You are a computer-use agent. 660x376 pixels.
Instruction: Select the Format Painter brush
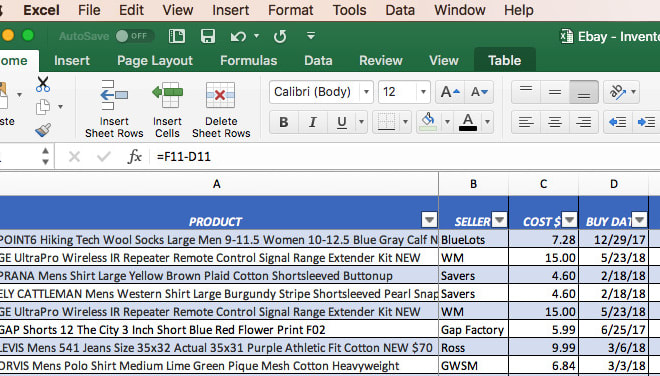point(43,130)
